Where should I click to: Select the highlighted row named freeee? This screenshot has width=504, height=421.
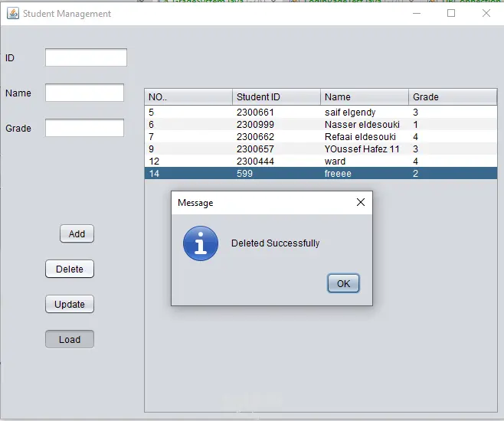[x=321, y=174]
